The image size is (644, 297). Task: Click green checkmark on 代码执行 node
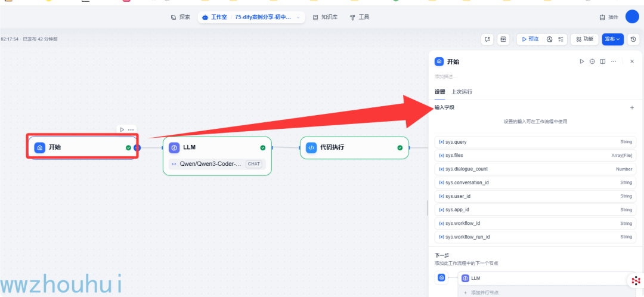click(400, 148)
